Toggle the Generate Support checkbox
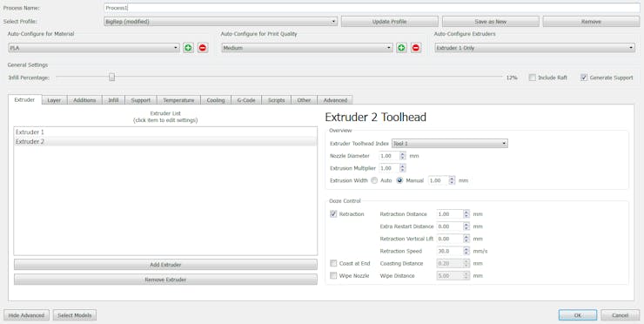644x324 pixels. 584,78
